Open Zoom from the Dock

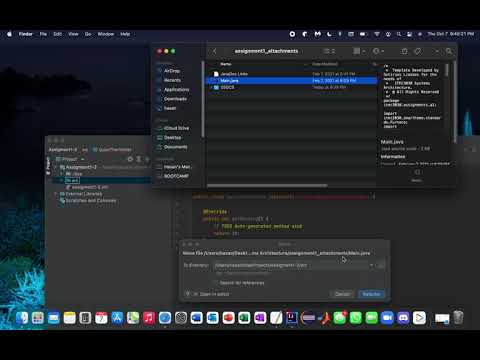click(x=387, y=318)
